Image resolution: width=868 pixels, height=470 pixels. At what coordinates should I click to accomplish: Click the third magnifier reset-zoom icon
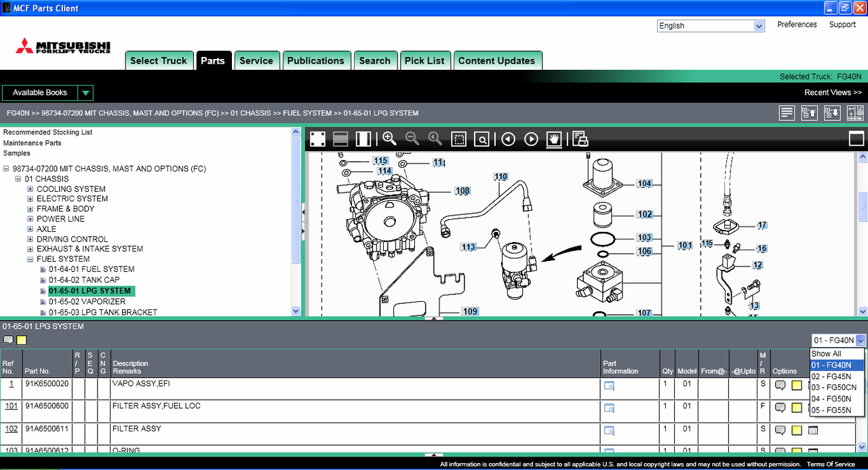(435, 139)
